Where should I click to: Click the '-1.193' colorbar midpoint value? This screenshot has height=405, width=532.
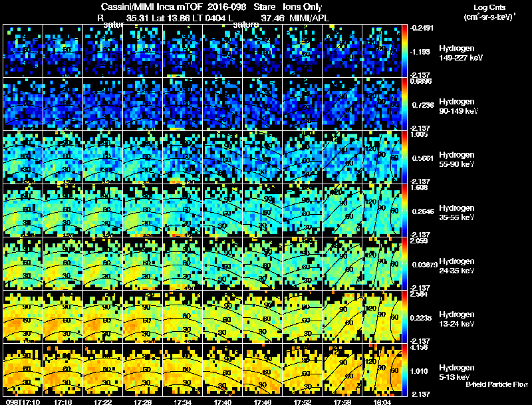[x=421, y=52]
